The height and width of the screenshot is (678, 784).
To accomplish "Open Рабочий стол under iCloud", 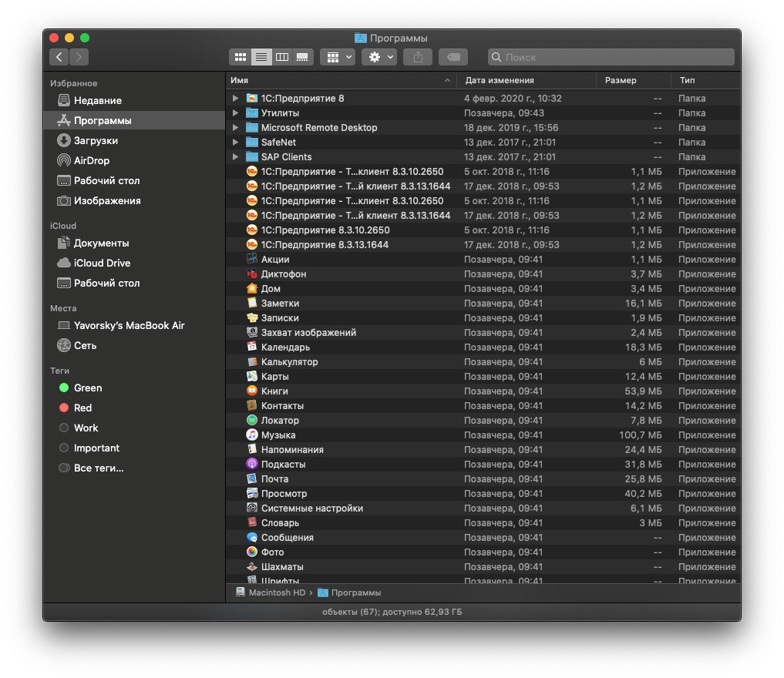I will [133, 283].
